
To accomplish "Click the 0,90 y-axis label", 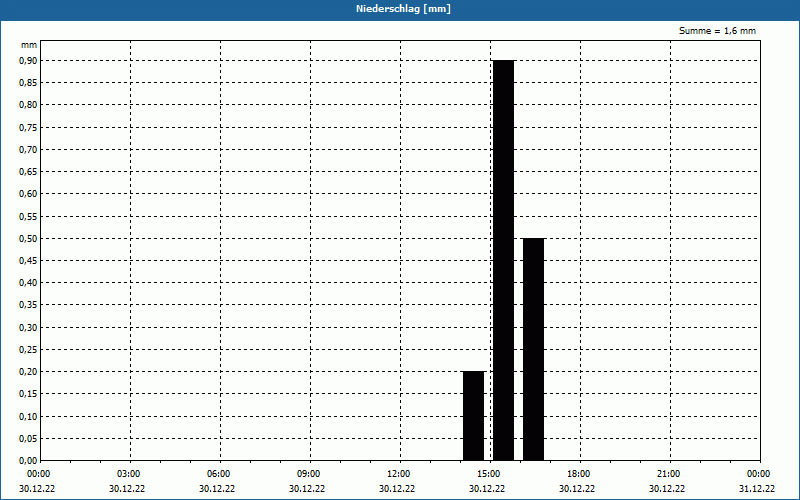I will click(28, 61).
